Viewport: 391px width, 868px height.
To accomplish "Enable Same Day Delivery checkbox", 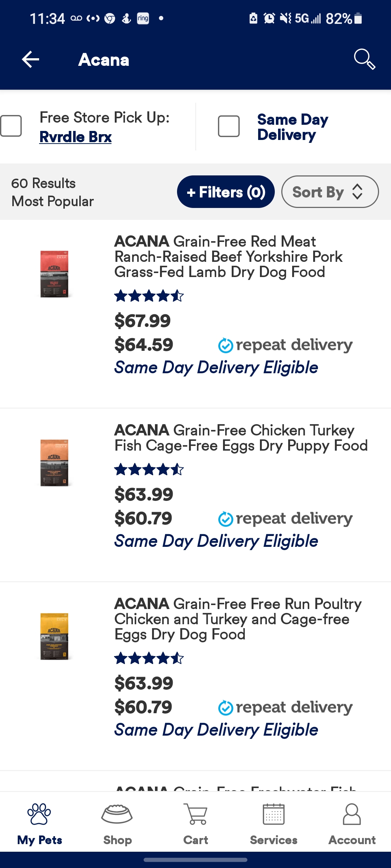I will pyautogui.click(x=229, y=126).
